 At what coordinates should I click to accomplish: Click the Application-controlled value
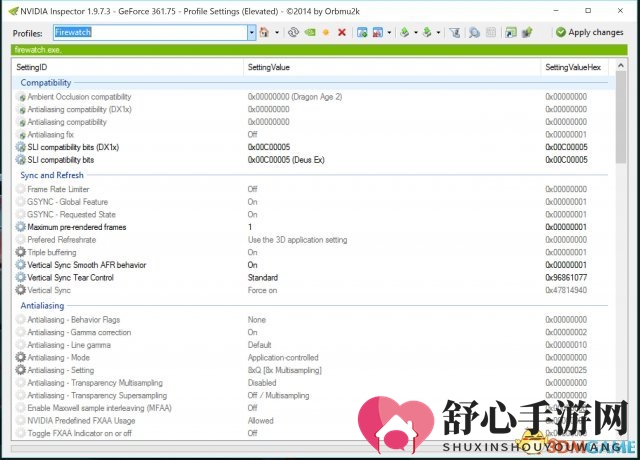pyautogui.click(x=283, y=358)
